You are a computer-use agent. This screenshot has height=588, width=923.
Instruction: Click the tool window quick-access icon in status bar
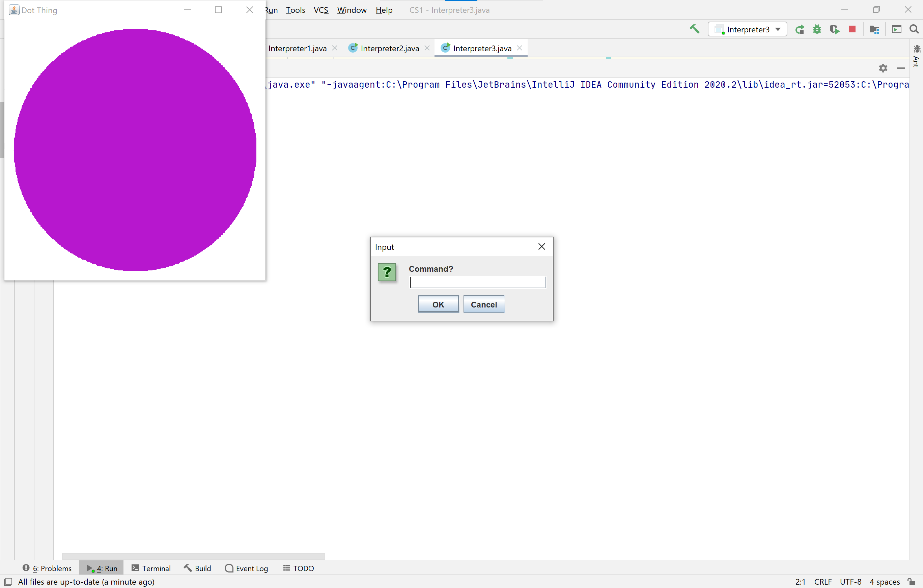point(8,582)
